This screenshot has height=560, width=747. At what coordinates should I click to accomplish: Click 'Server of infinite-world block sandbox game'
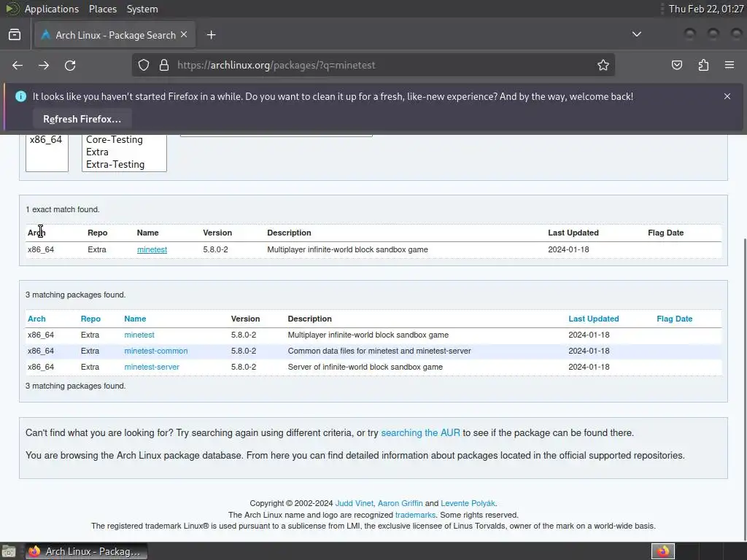365,367
